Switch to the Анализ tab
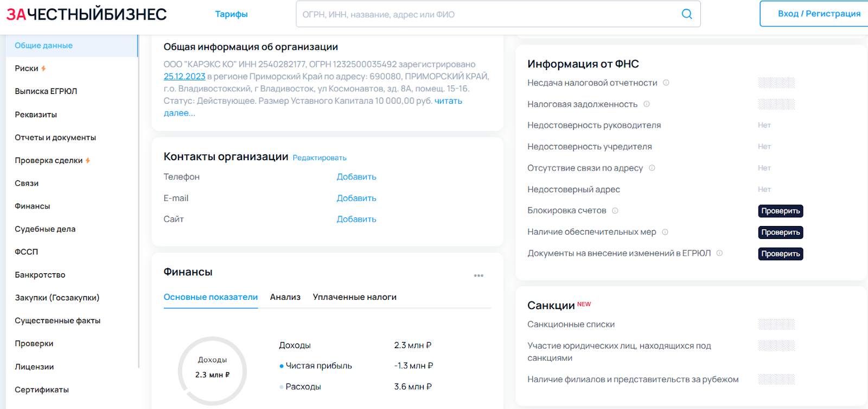The width and height of the screenshot is (868, 409). [285, 297]
